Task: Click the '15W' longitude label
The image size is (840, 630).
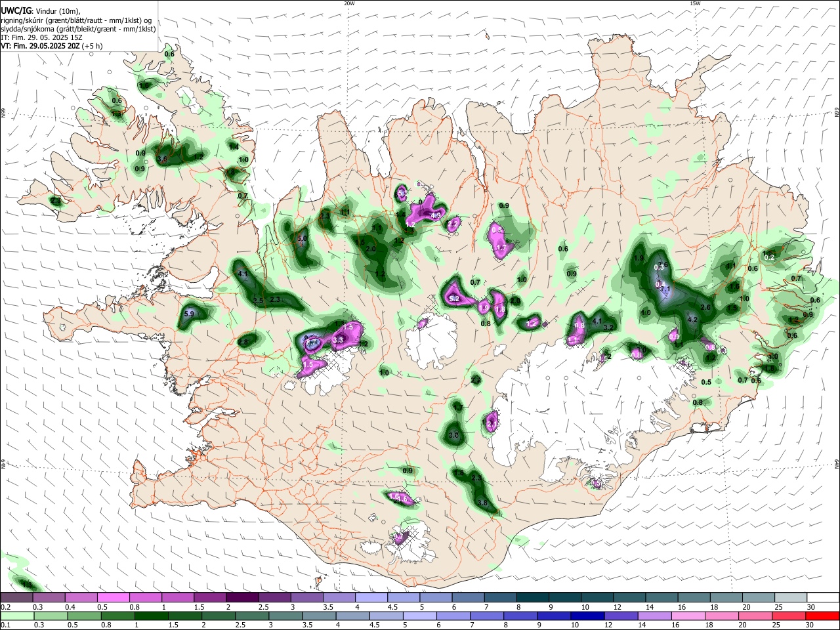Action: (x=695, y=3)
